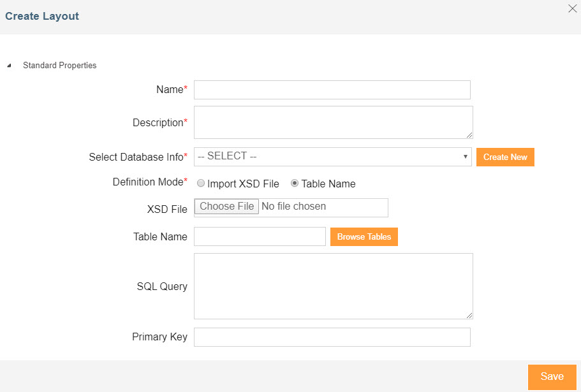Viewport: 581px width, 392px height.
Task: Click the Create Layout title text
Action: point(42,16)
